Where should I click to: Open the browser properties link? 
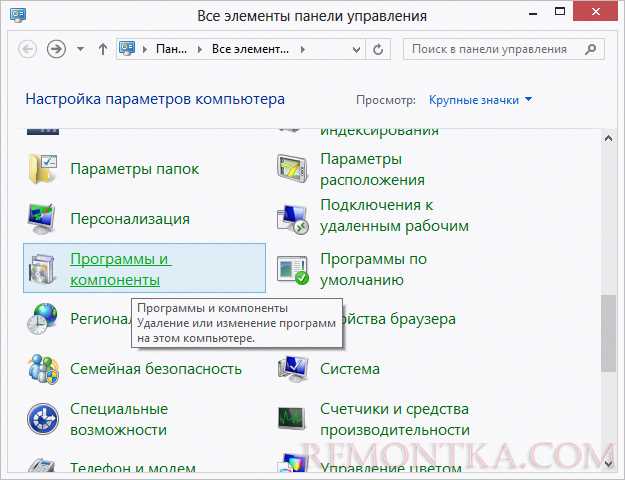399,319
